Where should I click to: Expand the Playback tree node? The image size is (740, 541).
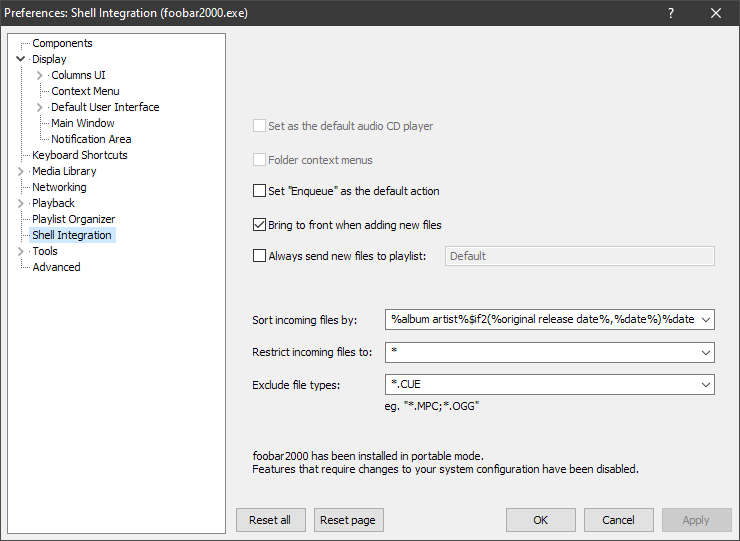click(x=20, y=203)
